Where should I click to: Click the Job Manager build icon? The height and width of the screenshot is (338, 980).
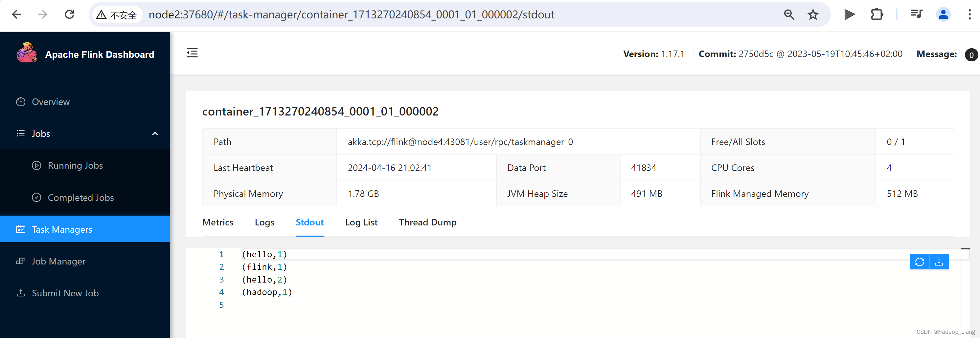(21, 261)
